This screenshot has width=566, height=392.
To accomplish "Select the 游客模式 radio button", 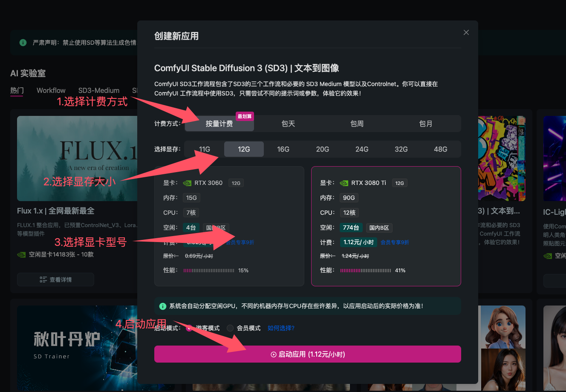I will [189, 328].
